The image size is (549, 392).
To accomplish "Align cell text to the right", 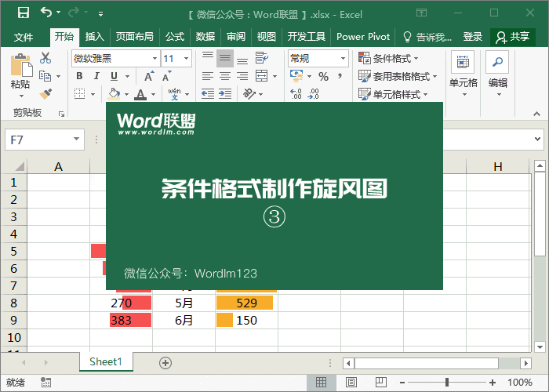I will [242, 76].
